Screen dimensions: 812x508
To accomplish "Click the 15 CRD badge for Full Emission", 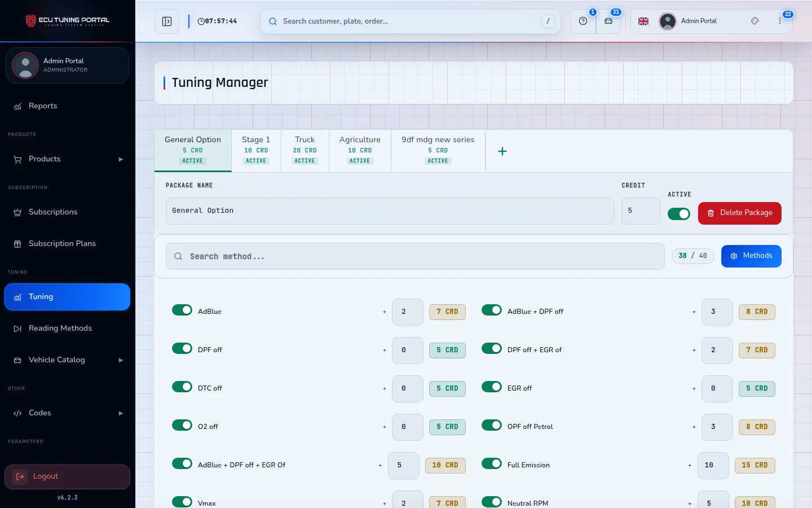I will (x=754, y=466).
